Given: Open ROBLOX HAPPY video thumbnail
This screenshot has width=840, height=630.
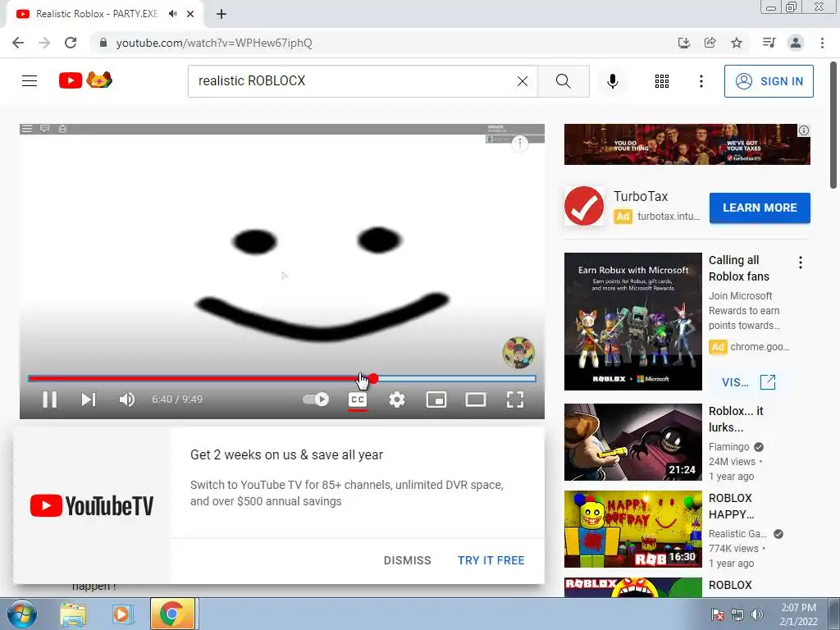Looking at the screenshot, I should click(x=632, y=529).
